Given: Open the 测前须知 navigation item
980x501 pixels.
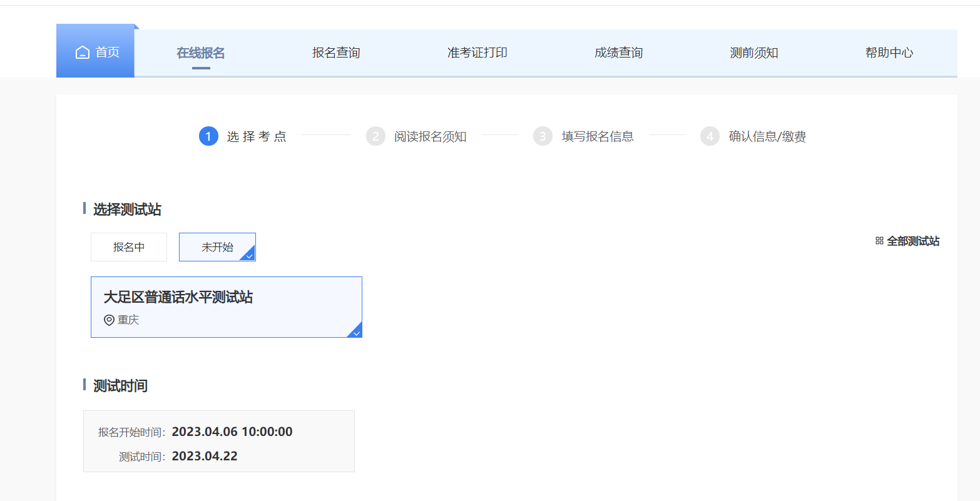Looking at the screenshot, I should point(754,53).
